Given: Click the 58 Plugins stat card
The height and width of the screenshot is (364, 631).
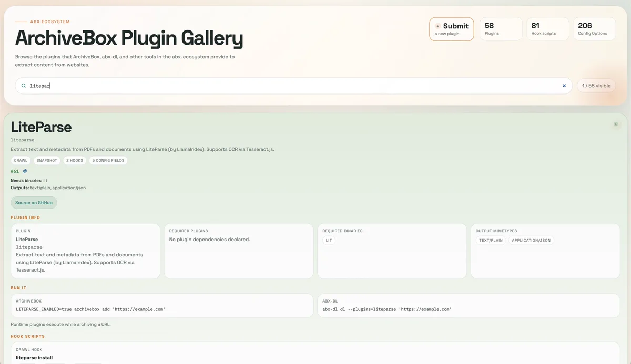Looking at the screenshot, I should coord(501,29).
